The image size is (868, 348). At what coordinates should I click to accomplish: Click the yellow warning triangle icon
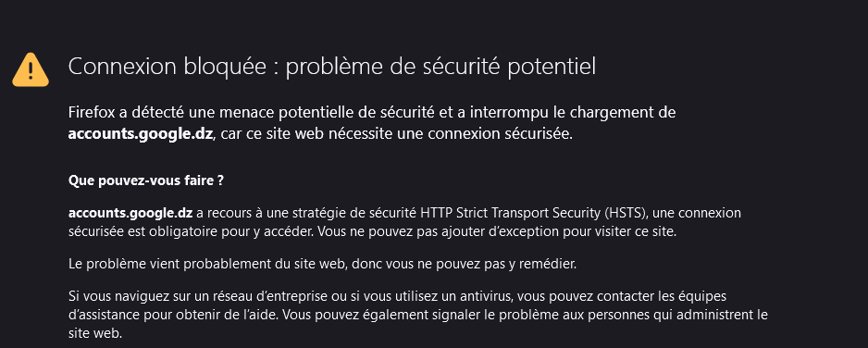point(31,69)
